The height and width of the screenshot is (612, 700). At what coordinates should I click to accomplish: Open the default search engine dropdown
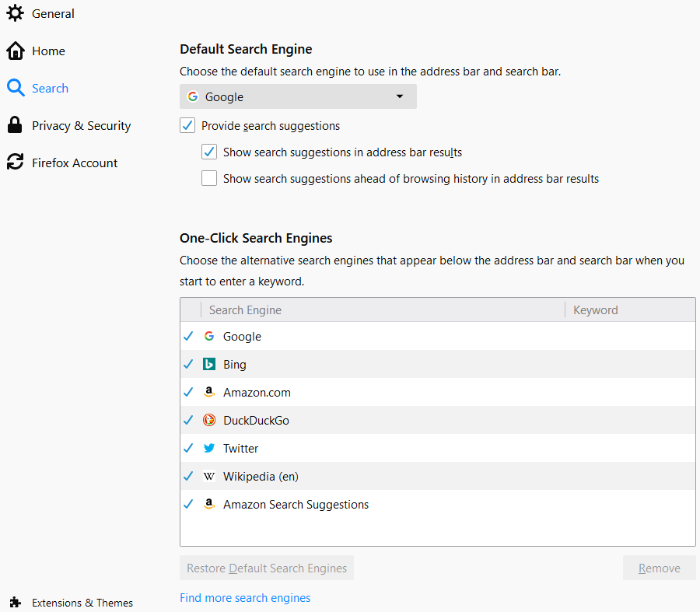click(298, 96)
